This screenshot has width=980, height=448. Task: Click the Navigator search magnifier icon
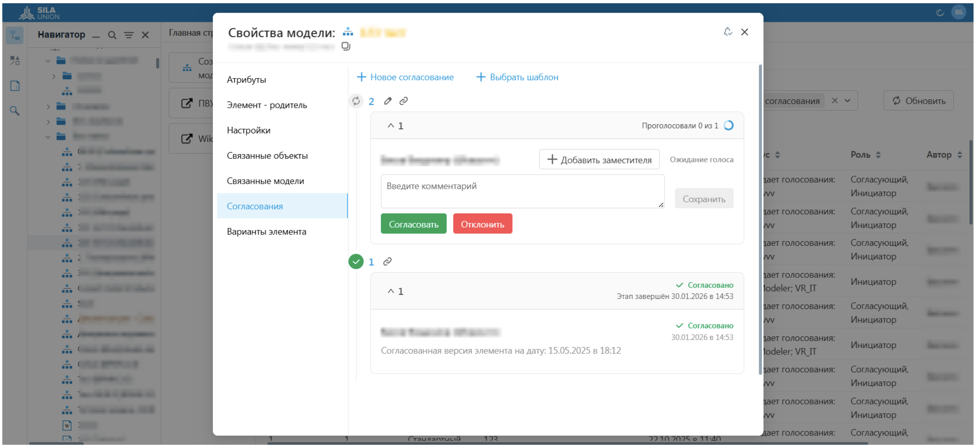112,35
